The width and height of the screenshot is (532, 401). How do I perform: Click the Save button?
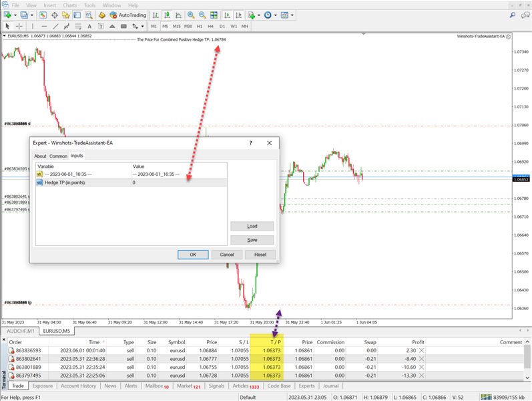[x=252, y=240]
